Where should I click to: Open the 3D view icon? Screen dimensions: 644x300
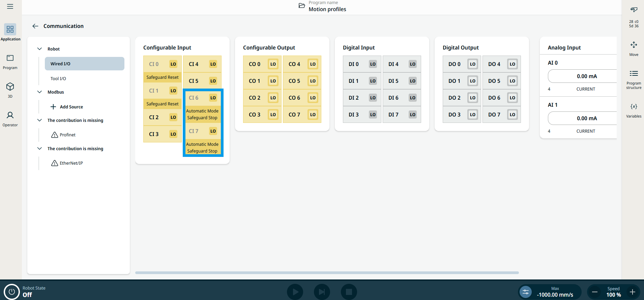[x=10, y=87]
